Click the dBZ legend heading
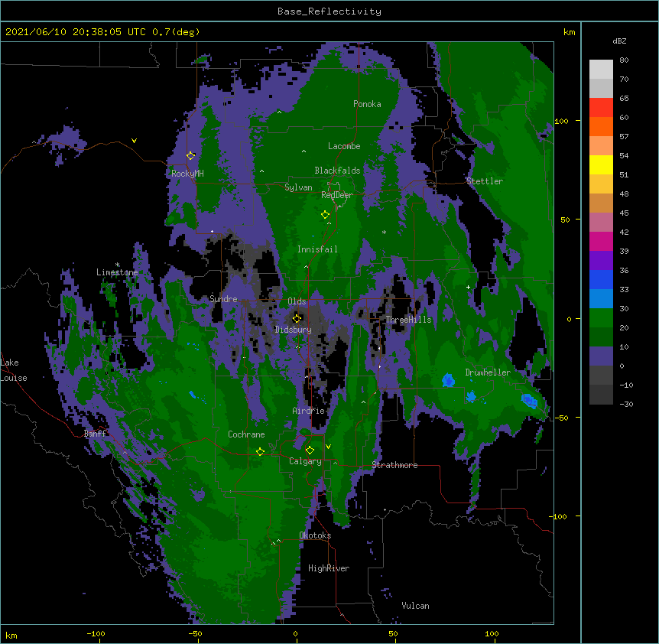This screenshot has height=644, width=659. point(619,41)
